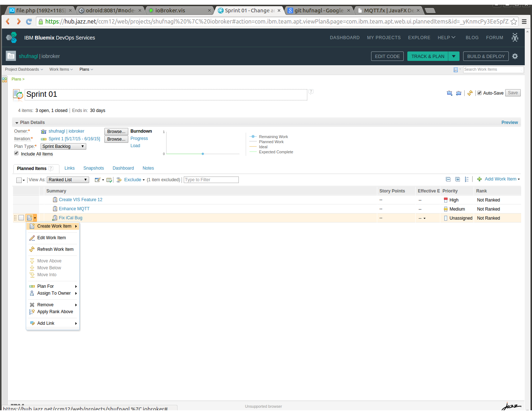Screen dimensions: 532x415
Task: Switch to the Snapshots tab
Action: click(x=93, y=168)
